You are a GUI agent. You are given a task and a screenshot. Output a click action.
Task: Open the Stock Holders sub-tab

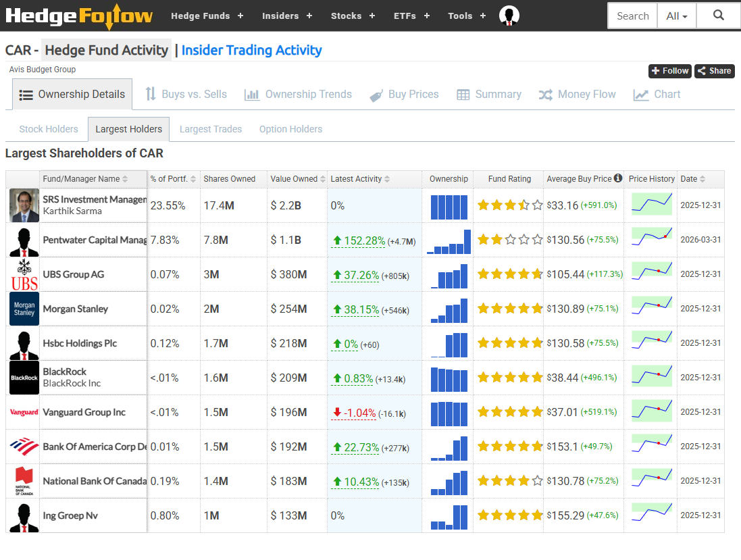click(x=48, y=129)
